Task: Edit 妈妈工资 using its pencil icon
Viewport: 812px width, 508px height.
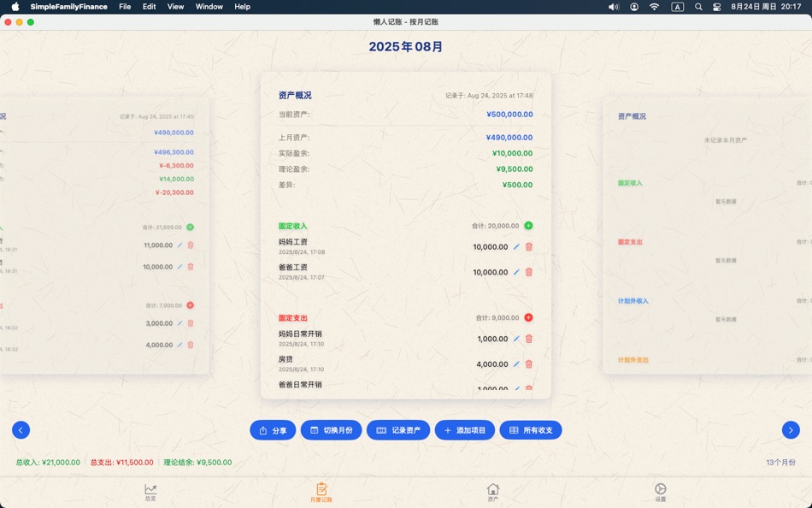Action: click(x=515, y=245)
